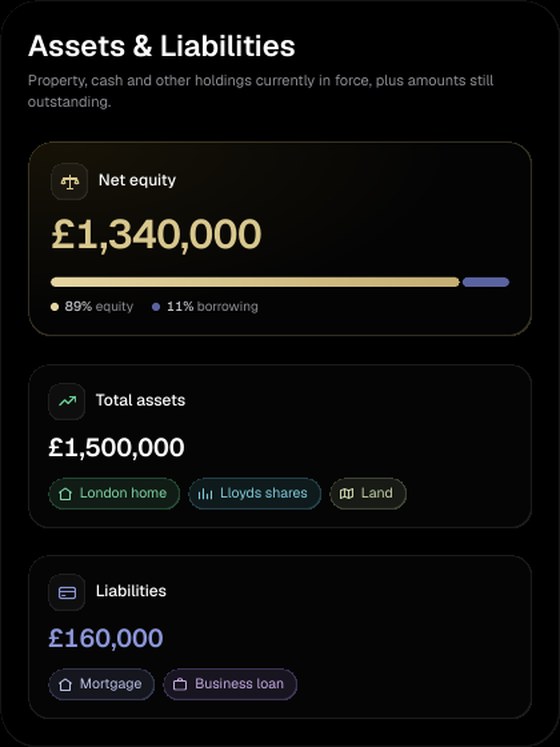Click the £1,340,000 net equity figure

(x=156, y=234)
